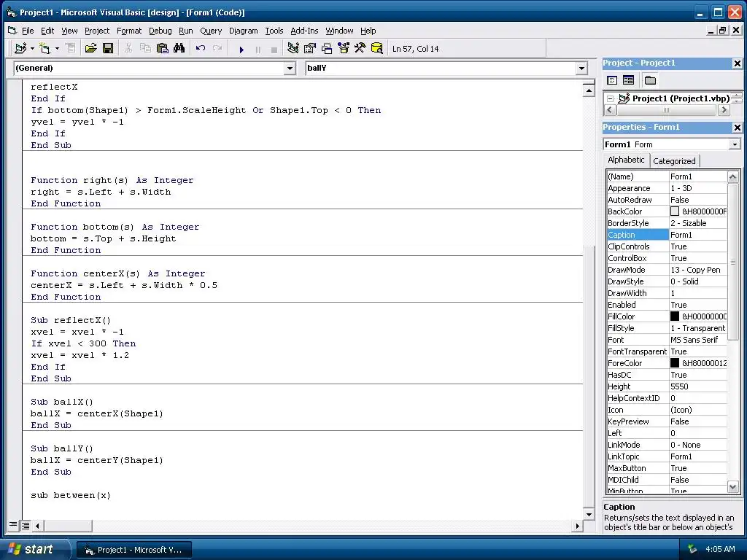Save the project with the floppy icon
This screenshot has height=560, width=747.
(x=108, y=49)
